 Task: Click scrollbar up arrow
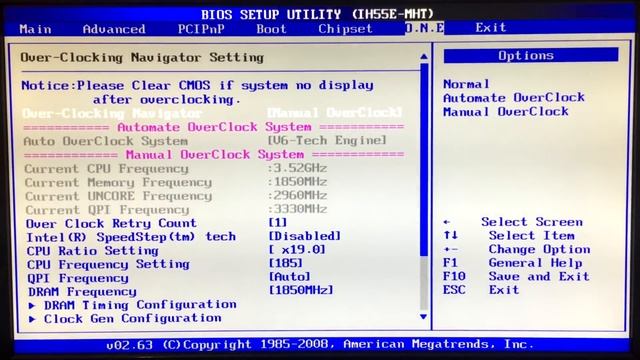point(424,56)
